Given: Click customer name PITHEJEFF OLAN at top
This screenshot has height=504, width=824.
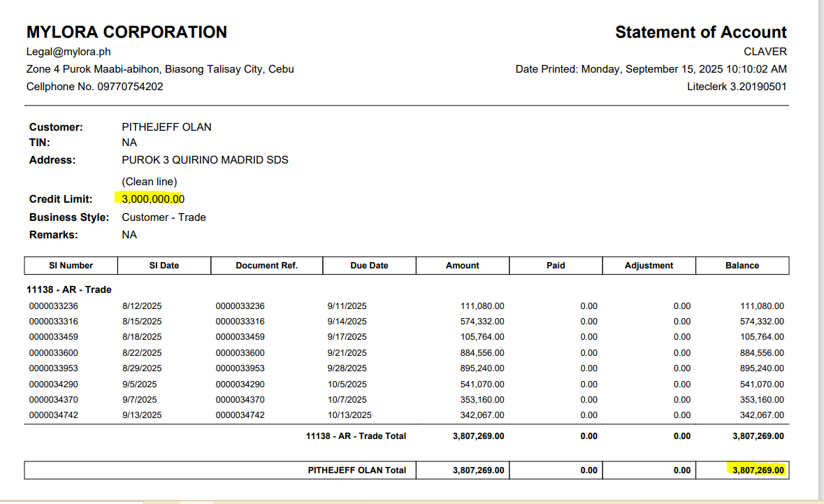Looking at the screenshot, I should (x=166, y=127).
